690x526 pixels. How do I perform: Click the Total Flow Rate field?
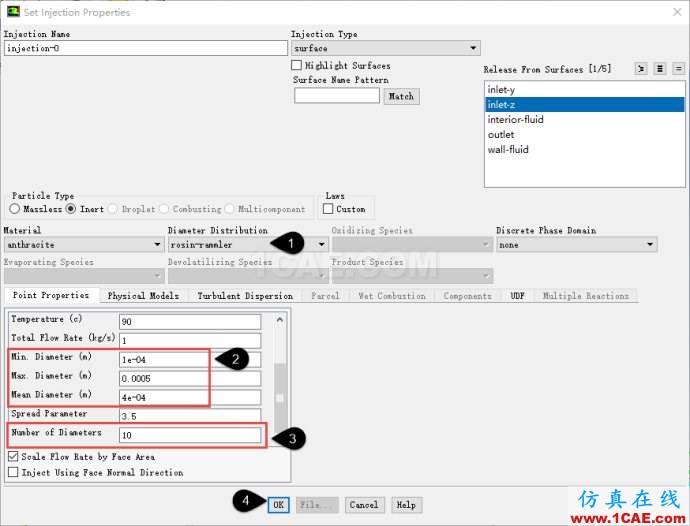click(x=190, y=340)
